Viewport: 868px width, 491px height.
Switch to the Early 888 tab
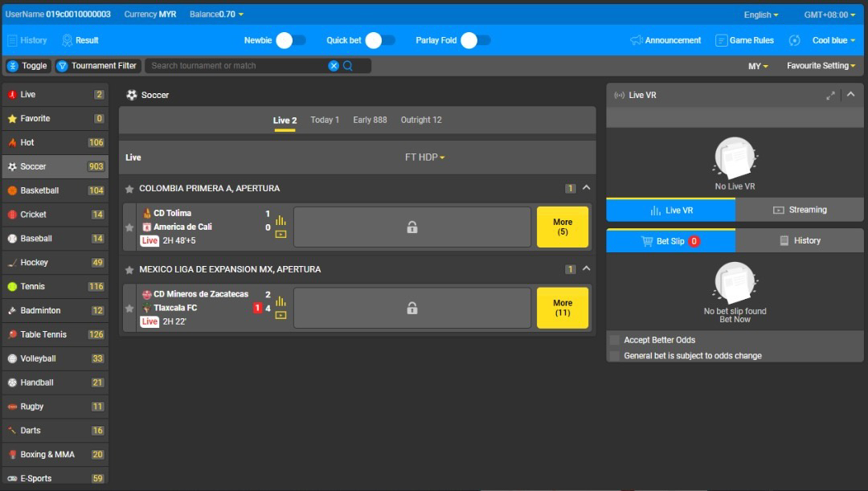point(370,120)
